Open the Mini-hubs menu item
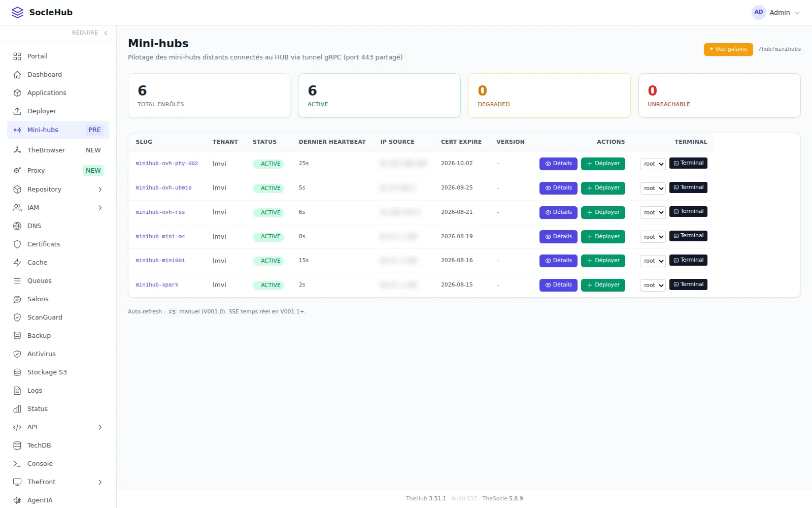Image resolution: width=812 pixels, height=508 pixels. click(x=58, y=130)
